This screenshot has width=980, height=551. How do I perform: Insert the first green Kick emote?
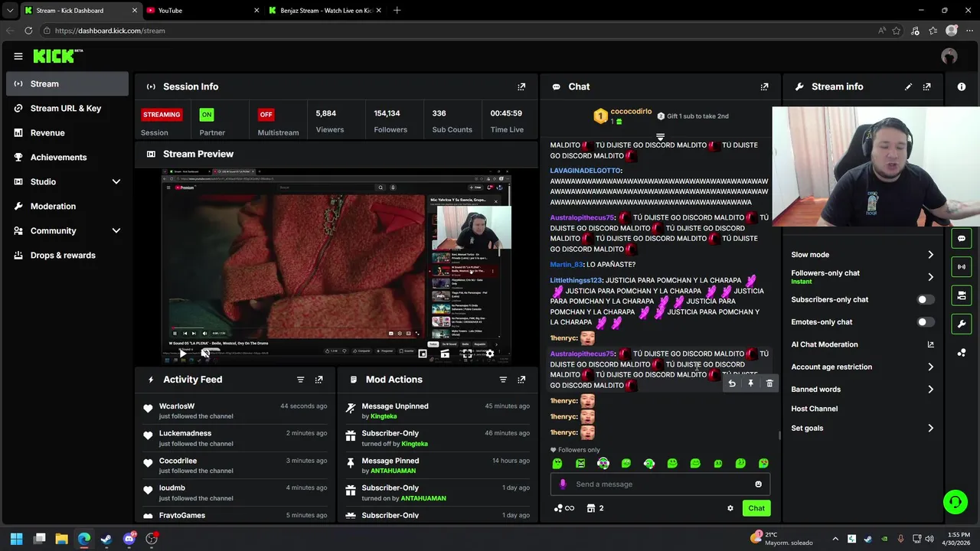point(557,463)
